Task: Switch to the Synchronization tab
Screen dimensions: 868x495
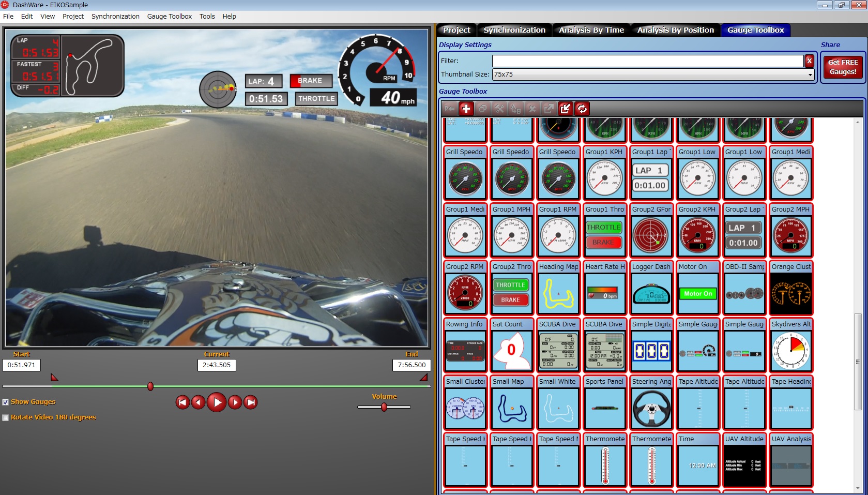Action: (514, 30)
